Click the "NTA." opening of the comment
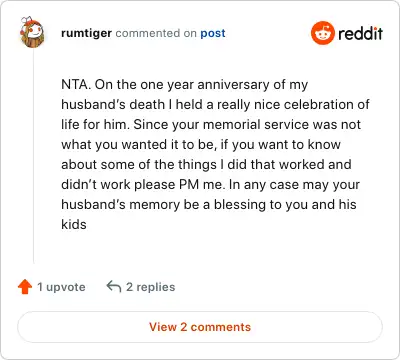This screenshot has height=360, width=400. [x=76, y=84]
